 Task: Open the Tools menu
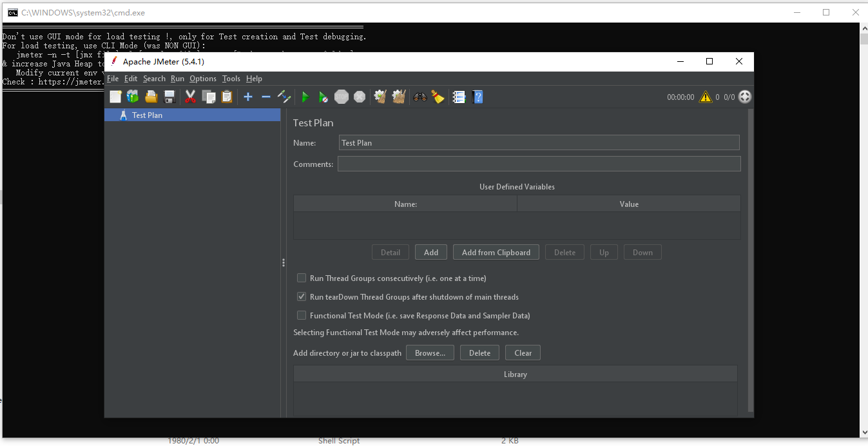pos(231,79)
